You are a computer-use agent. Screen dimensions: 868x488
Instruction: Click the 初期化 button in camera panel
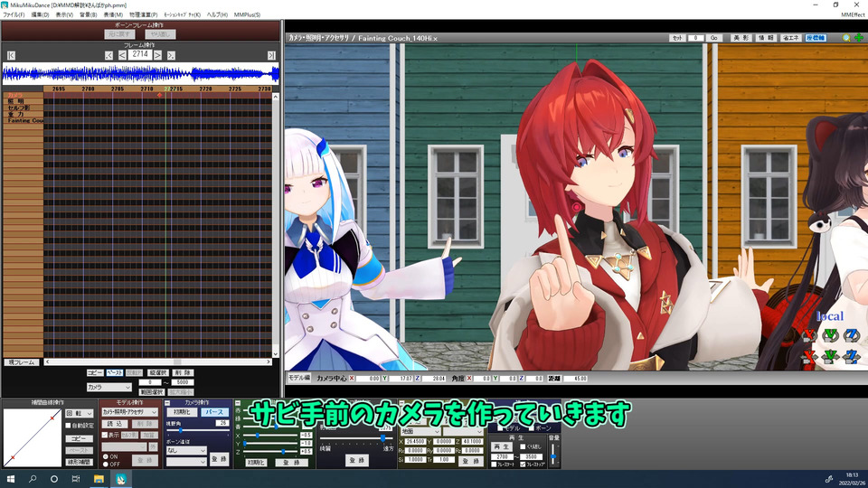(182, 413)
